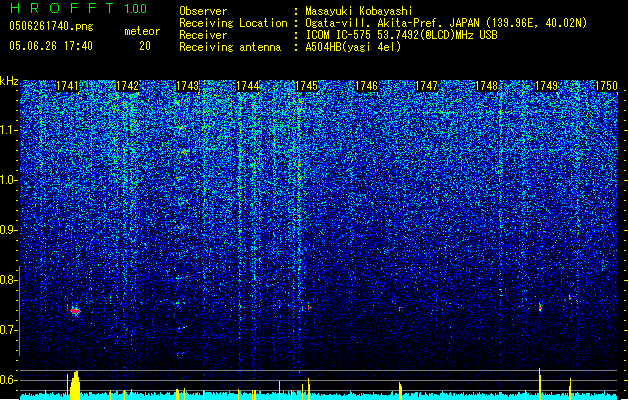Click the 1.1 kHz axis label
This screenshot has width=629, height=400.
(x=8, y=130)
